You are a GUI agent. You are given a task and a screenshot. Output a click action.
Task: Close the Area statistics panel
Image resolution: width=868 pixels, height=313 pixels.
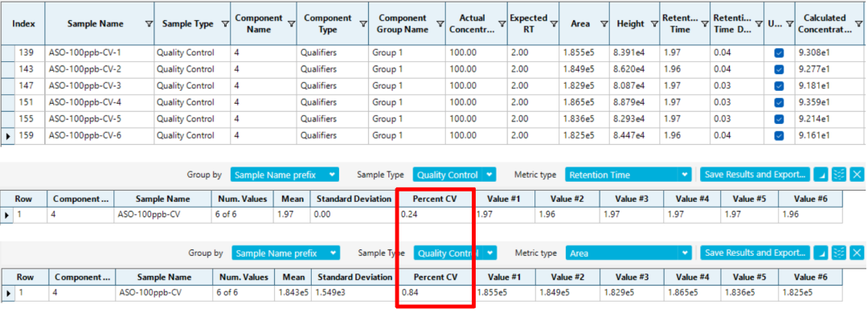click(857, 253)
